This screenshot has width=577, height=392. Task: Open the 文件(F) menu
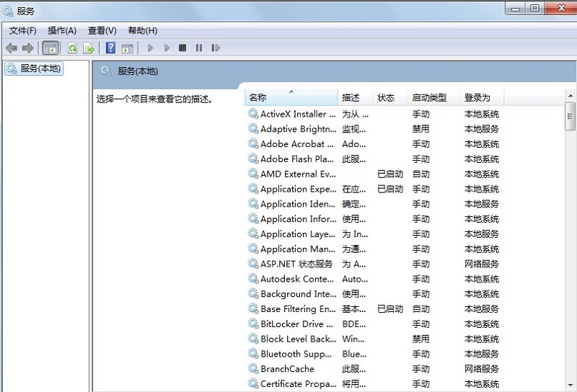tap(23, 30)
